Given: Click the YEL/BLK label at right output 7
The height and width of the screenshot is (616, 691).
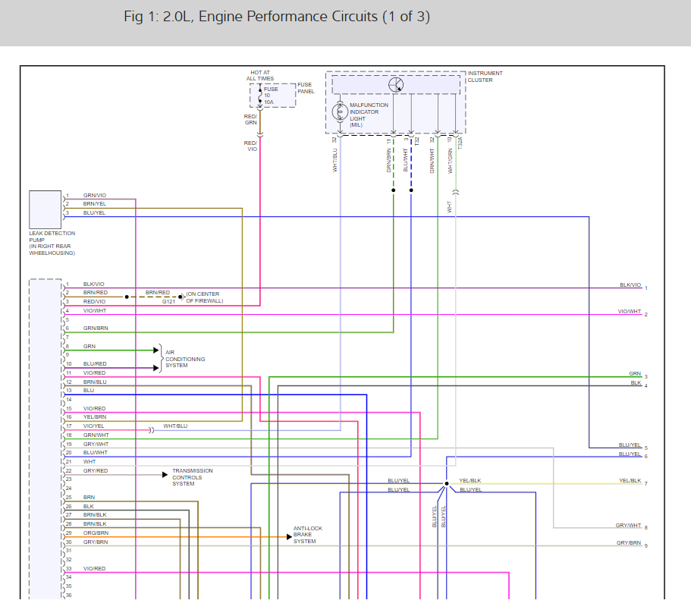Looking at the screenshot, I should point(630,481).
